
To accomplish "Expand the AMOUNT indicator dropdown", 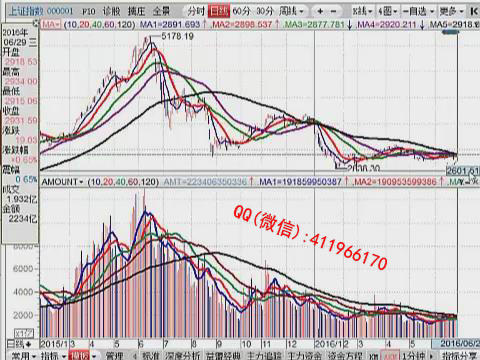I will point(62,182).
